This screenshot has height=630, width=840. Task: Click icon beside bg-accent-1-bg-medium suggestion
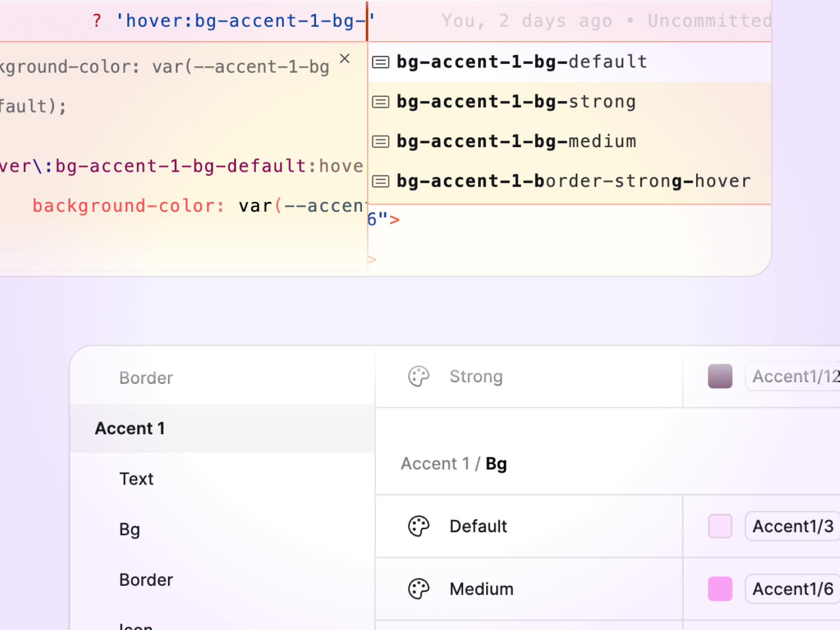tap(381, 142)
